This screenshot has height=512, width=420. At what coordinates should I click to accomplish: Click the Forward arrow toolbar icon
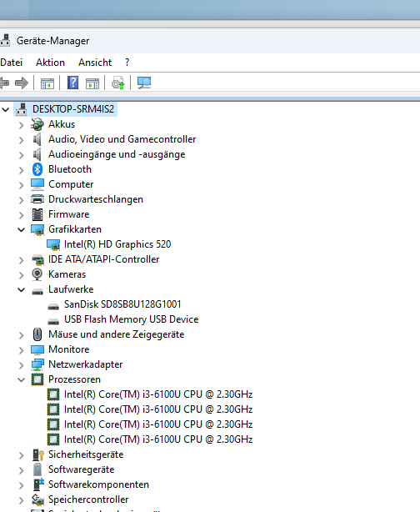coord(22,83)
